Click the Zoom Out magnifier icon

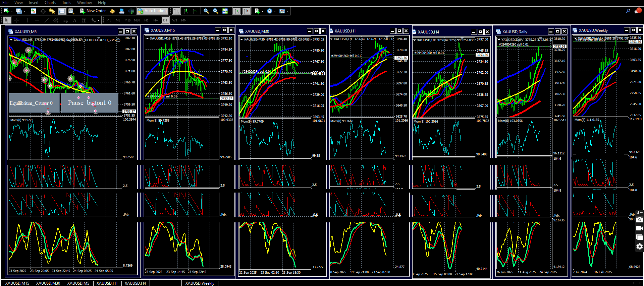coord(216,11)
